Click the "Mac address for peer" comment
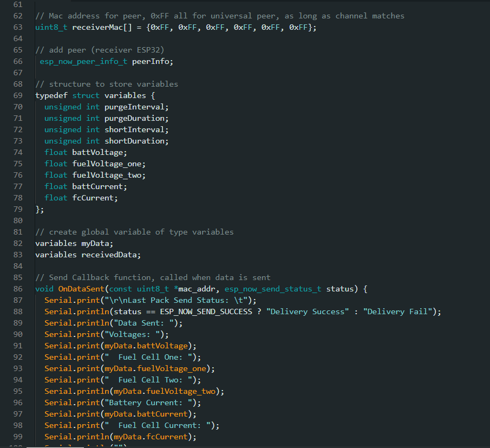Viewport: 490px width, 448px height. [220, 16]
